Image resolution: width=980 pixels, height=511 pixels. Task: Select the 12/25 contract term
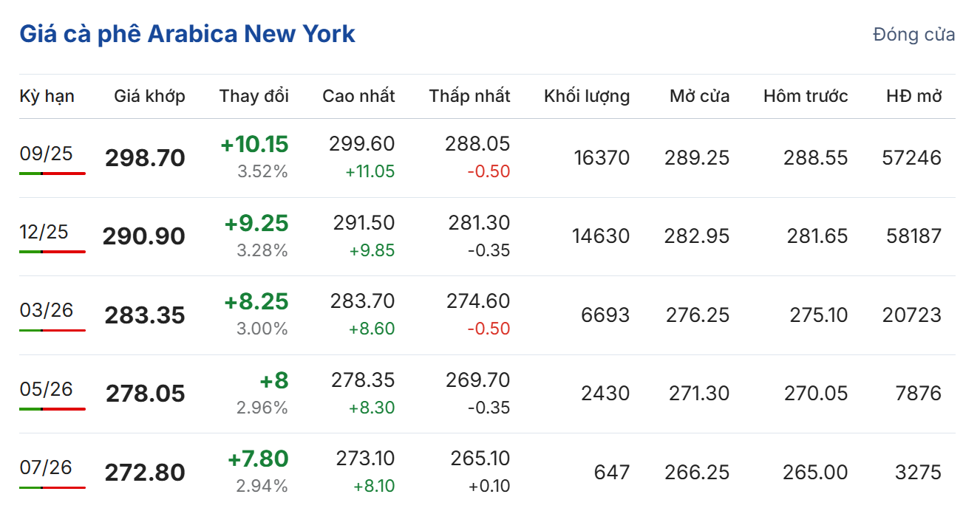pyautogui.click(x=44, y=232)
